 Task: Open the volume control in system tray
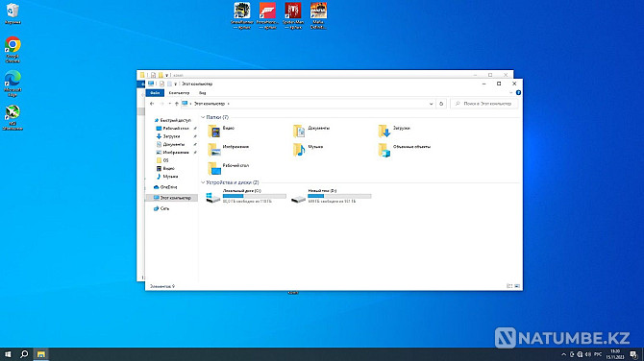(587, 354)
